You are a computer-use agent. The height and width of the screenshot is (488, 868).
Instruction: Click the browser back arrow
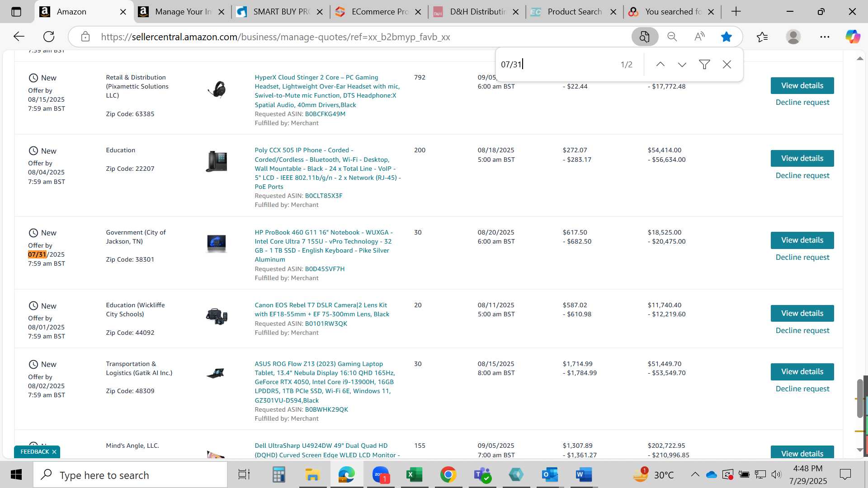pos(19,37)
